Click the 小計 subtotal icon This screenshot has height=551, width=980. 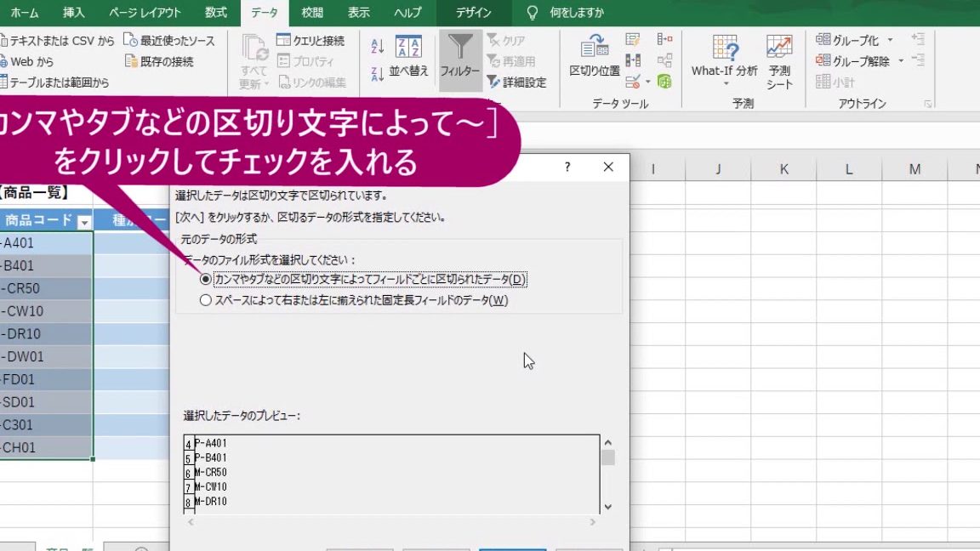click(x=823, y=82)
